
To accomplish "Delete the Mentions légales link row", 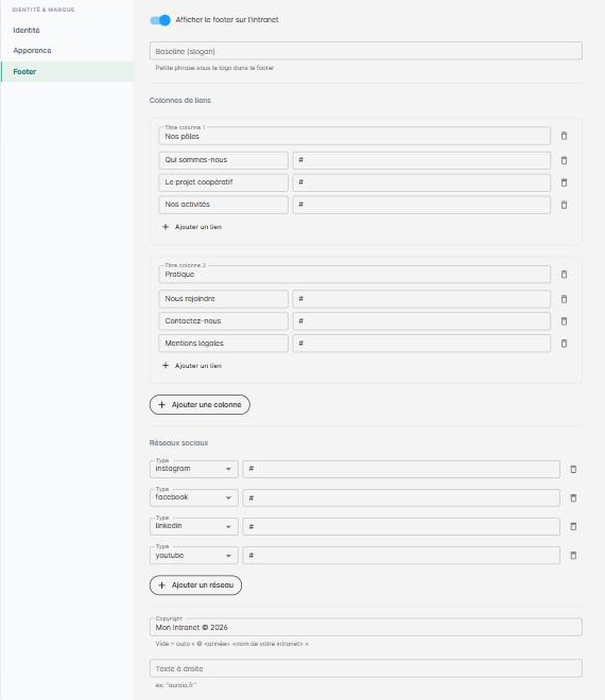I will [x=564, y=343].
